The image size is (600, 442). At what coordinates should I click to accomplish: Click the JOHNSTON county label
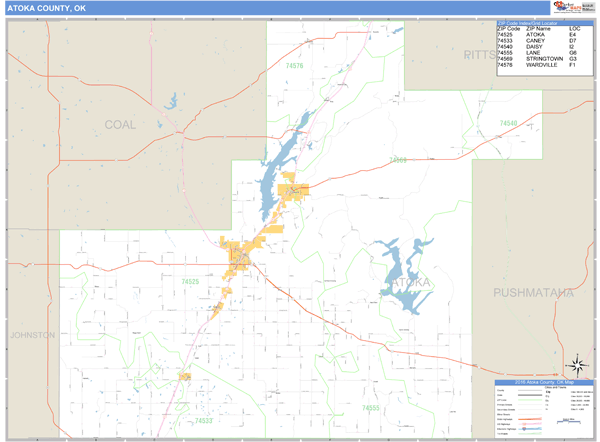tap(32, 335)
